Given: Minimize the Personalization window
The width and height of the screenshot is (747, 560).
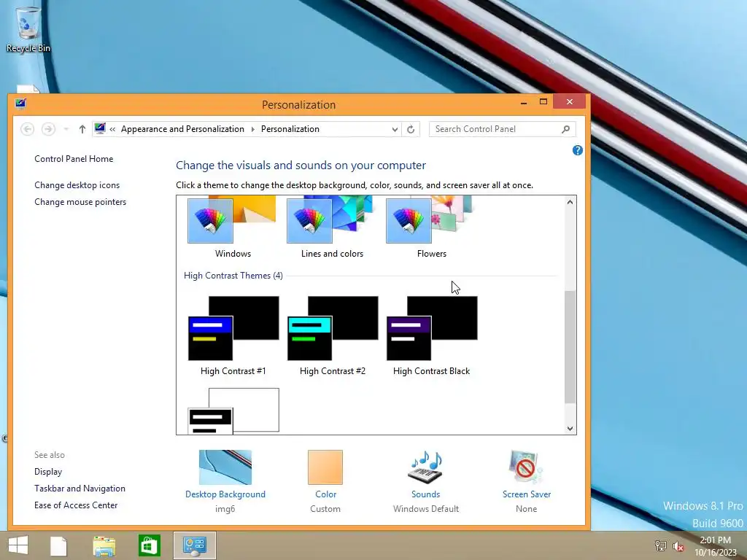Looking at the screenshot, I should (x=524, y=102).
